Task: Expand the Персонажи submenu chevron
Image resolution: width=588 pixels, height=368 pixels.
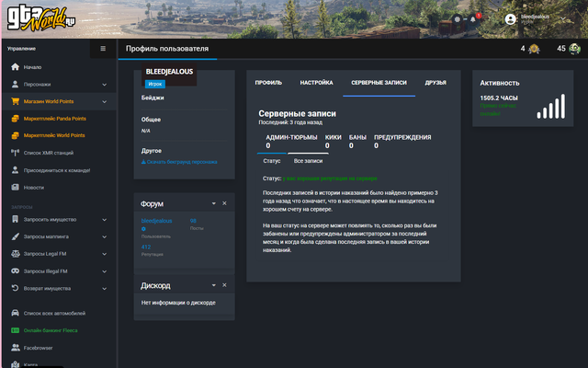Action: tap(104, 85)
